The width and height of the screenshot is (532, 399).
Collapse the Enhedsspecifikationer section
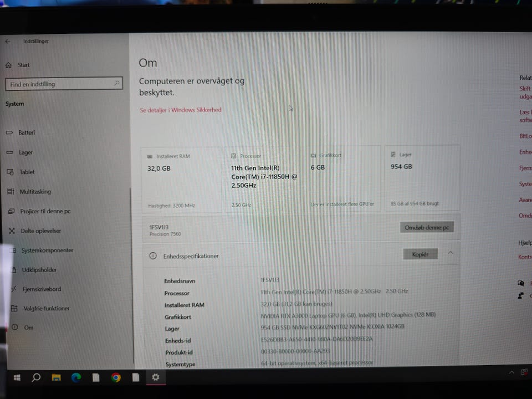(x=451, y=253)
